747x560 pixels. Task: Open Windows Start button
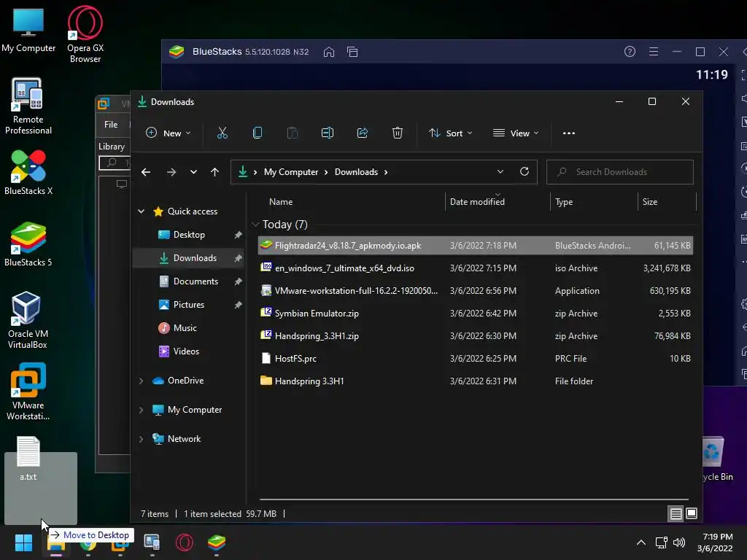coord(23,542)
